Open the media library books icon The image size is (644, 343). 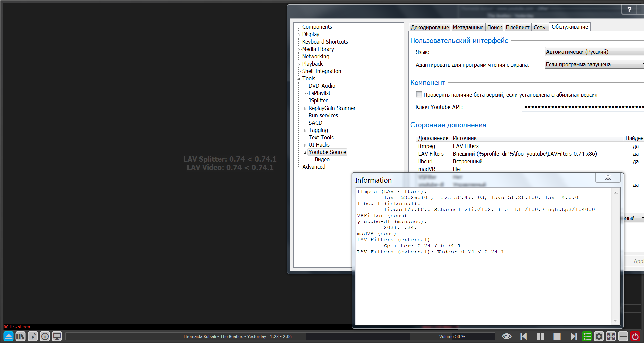pos(20,336)
